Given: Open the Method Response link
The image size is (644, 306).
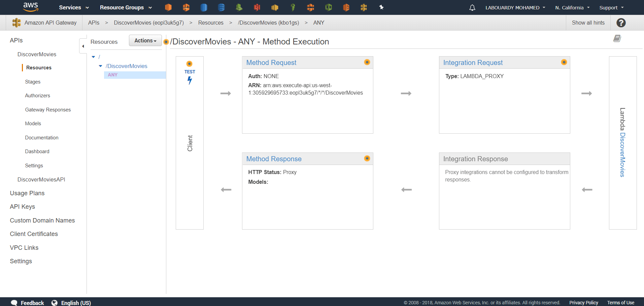Looking at the screenshot, I should coord(274,159).
